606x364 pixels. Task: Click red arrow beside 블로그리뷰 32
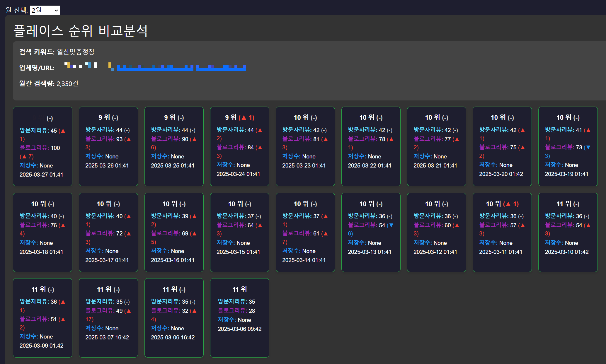click(194, 311)
